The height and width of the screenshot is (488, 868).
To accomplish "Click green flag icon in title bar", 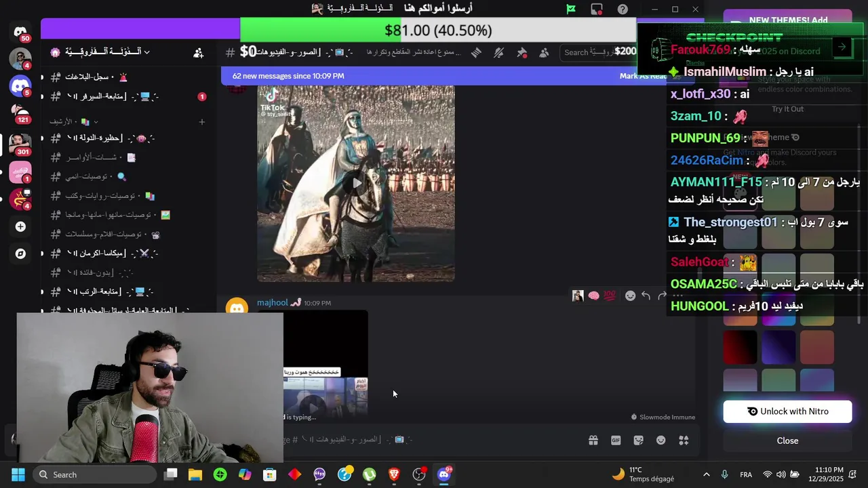I will point(571,9).
